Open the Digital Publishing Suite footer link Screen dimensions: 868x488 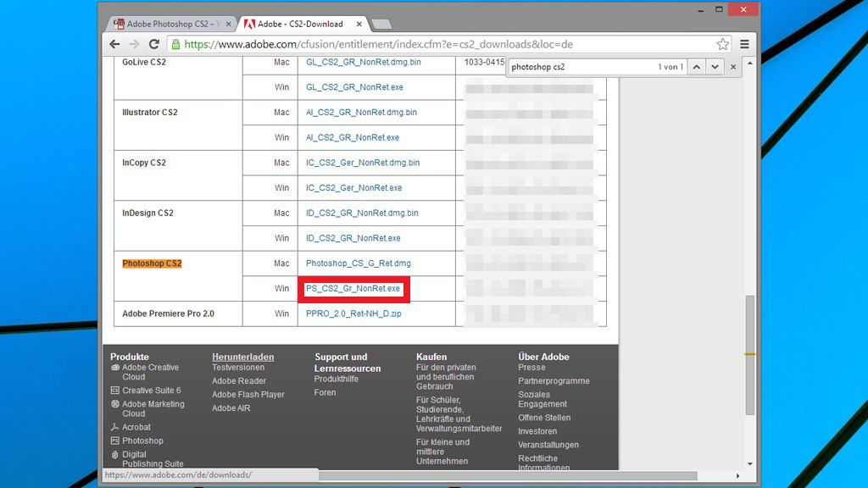click(153, 458)
